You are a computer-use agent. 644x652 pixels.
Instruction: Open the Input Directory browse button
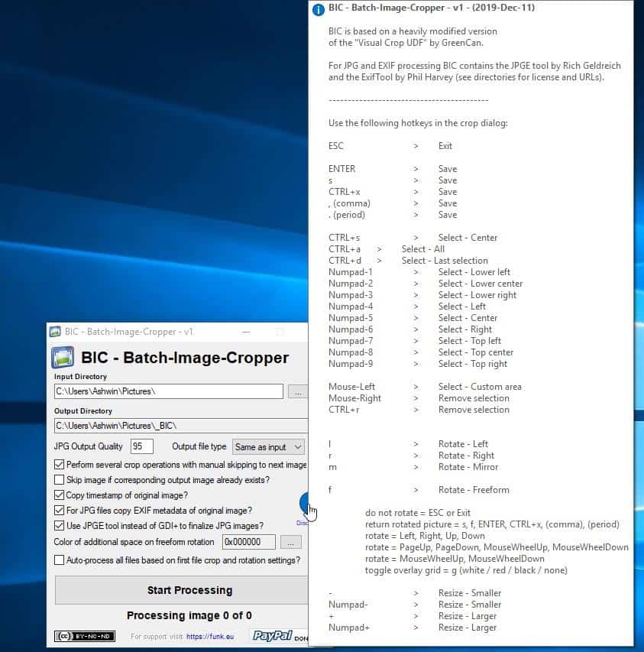pos(298,391)
